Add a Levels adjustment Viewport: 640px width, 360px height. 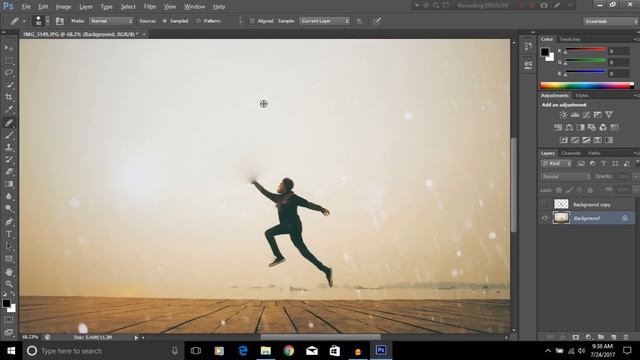[x=575, y=115]
